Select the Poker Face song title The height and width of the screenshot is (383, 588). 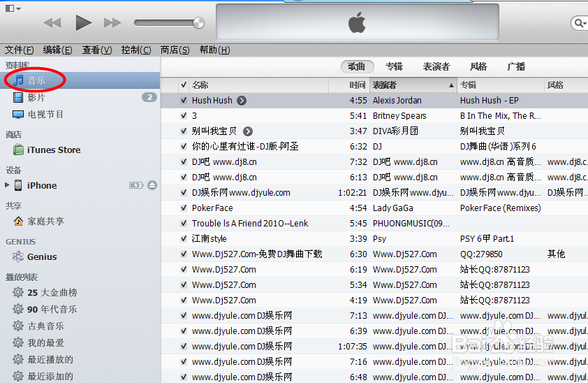click(x=212, y=208)
